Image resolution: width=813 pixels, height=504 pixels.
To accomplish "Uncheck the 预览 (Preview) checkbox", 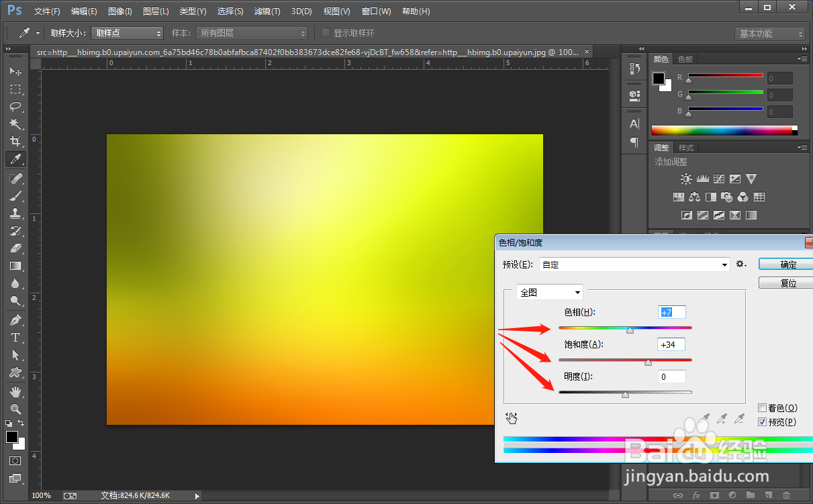I will [x=762, y=422].
